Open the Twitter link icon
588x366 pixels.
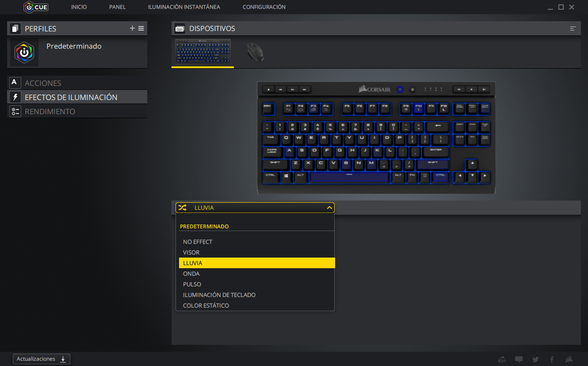(535, 359)
